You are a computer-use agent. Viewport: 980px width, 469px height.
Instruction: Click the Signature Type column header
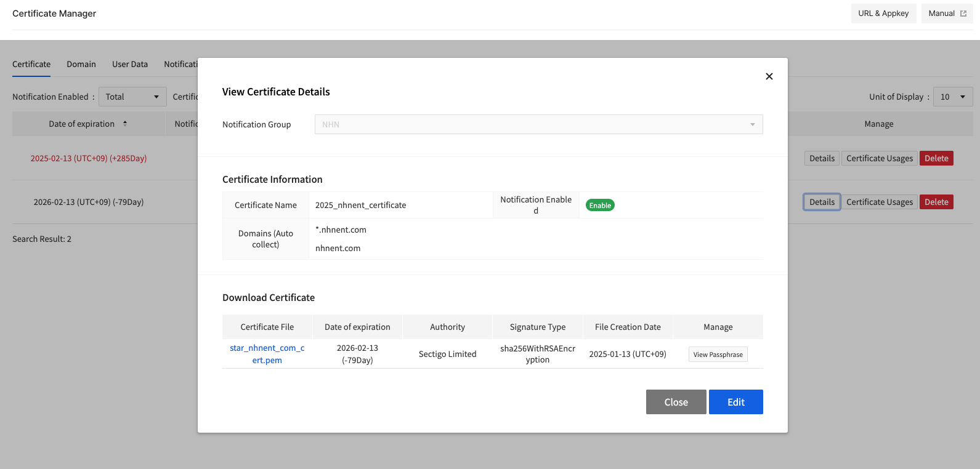tap(538, 327)
